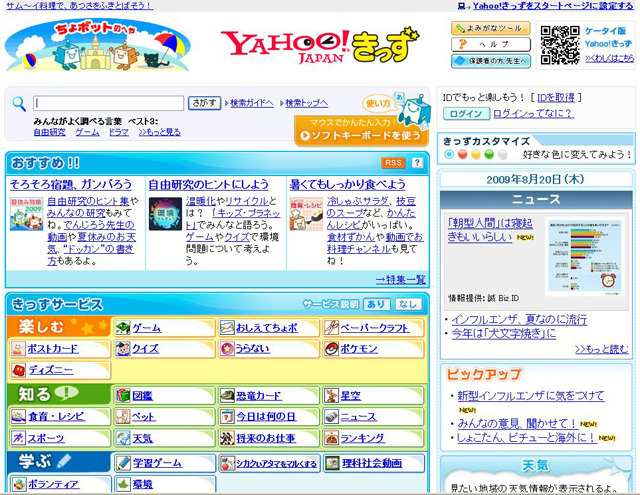Open the よみがなツール button
The height and width of the screenshot is (495, 640).
[491, 28]
